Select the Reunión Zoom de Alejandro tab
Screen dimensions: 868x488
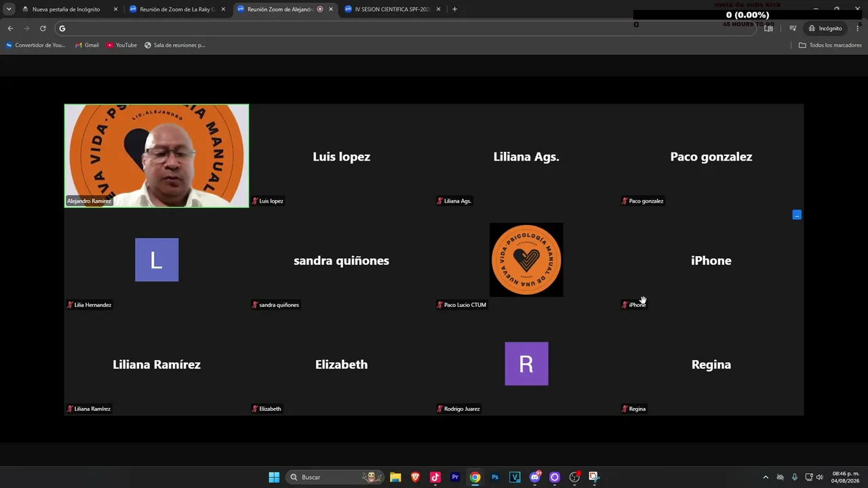(285, 9)
